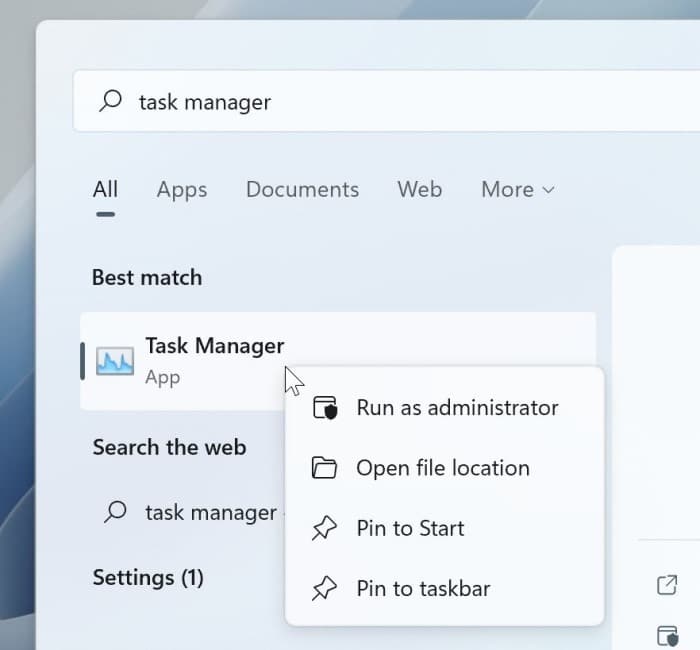Click the web search magnifier icon beside task manager
The height and width of the screenshot is (650, 700).
116,512
